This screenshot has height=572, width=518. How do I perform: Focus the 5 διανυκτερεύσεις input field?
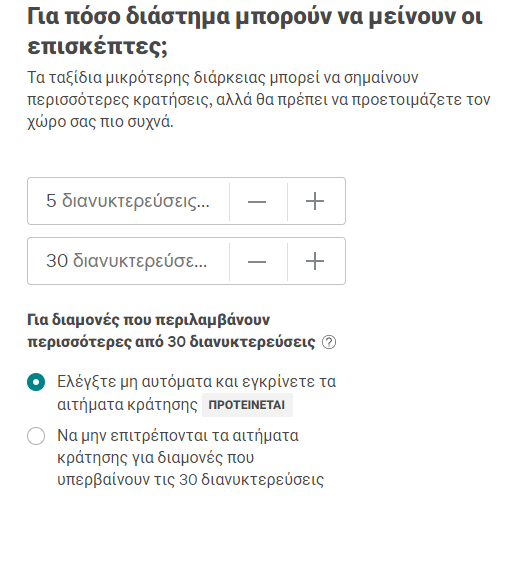(x=128, y=201)
